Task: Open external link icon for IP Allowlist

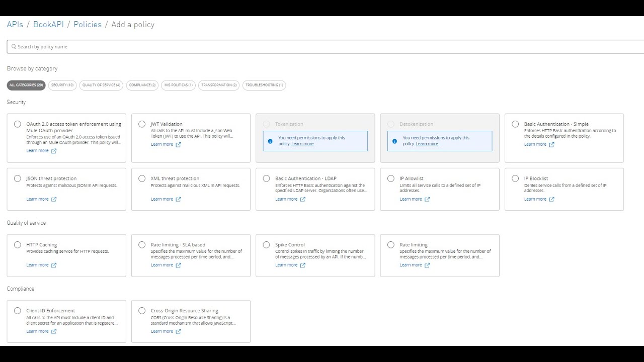Action: click(x=427, y=199)
